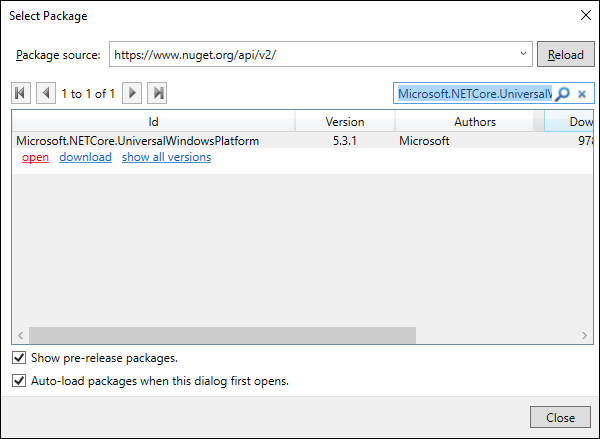Go to the first page of results

click(x=21, y=93)
